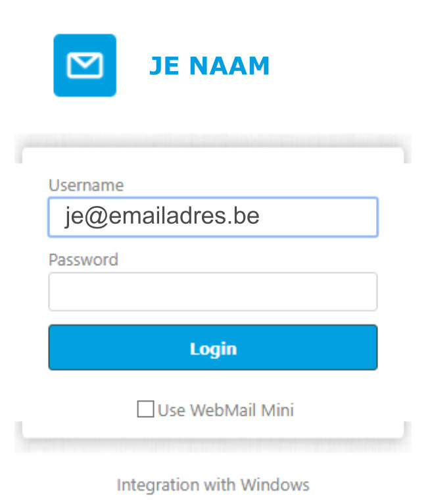The image size is (430, 504).
Task: Click the word Login on the button
Action: pyautogui.click(x=213, y=349)
